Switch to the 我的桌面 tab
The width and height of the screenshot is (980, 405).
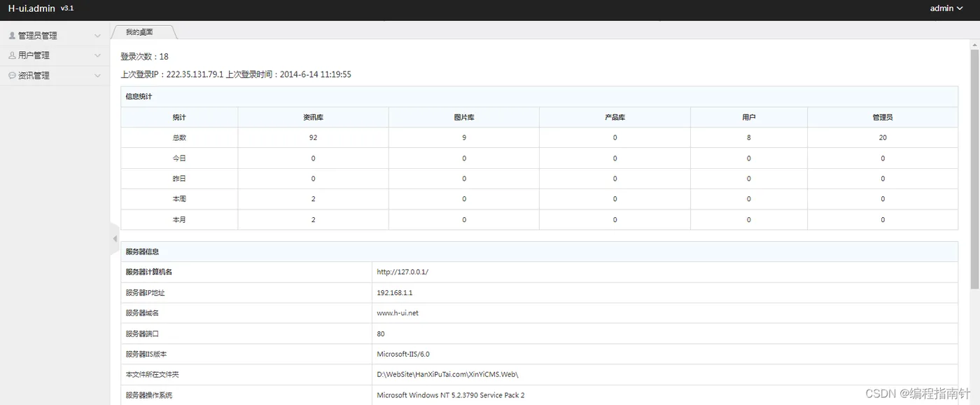point(139,32)
